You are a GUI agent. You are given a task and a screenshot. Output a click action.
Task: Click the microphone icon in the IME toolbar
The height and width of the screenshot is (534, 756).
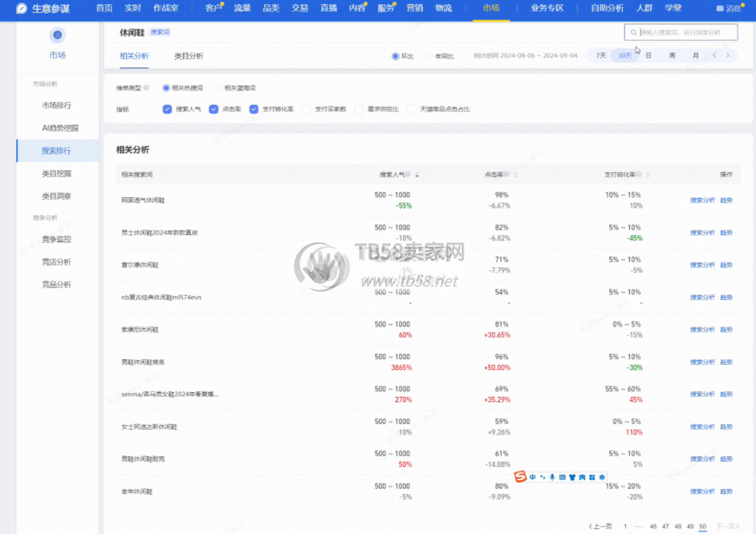point(551,477)
